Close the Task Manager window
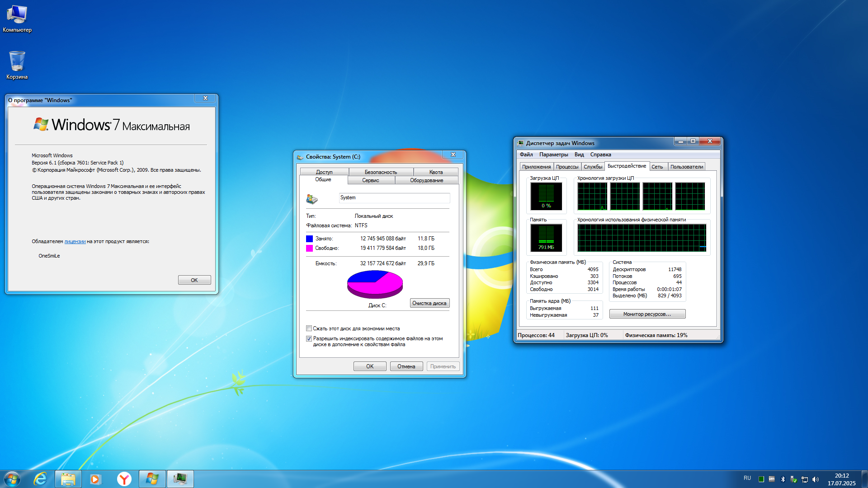The image size is (868, 488). [x=710, y=141]
